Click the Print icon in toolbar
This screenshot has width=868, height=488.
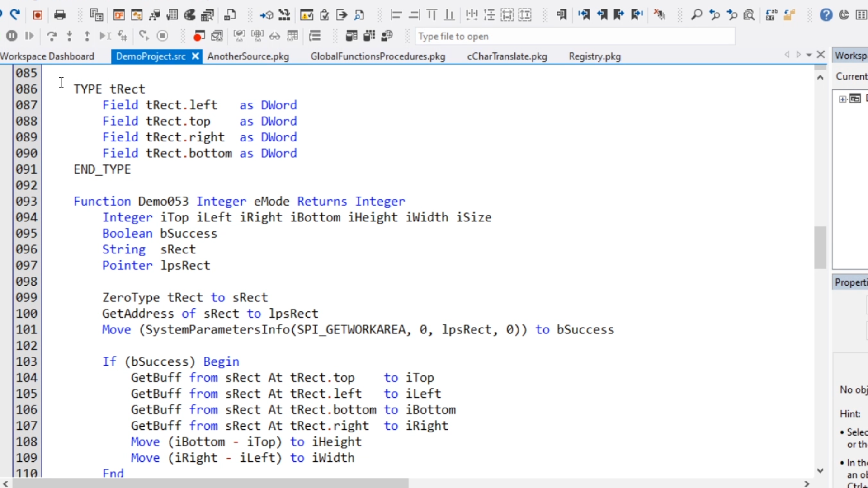click(x=60, y=15)
